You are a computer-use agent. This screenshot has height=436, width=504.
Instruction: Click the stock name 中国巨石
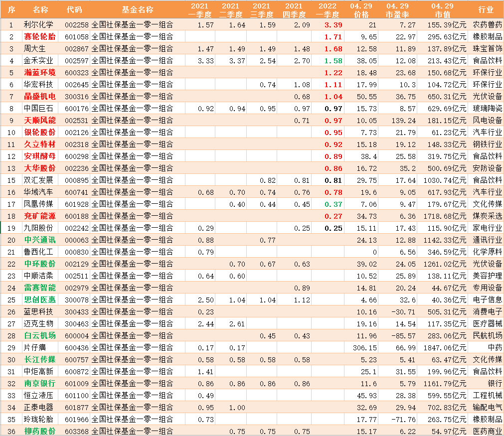[38, 109]
